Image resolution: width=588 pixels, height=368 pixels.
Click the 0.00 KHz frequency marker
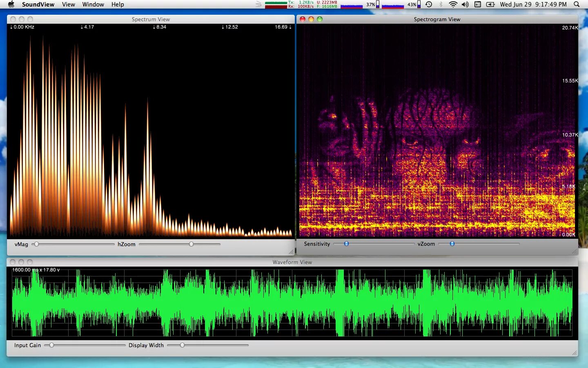click(x=22, y=27)
